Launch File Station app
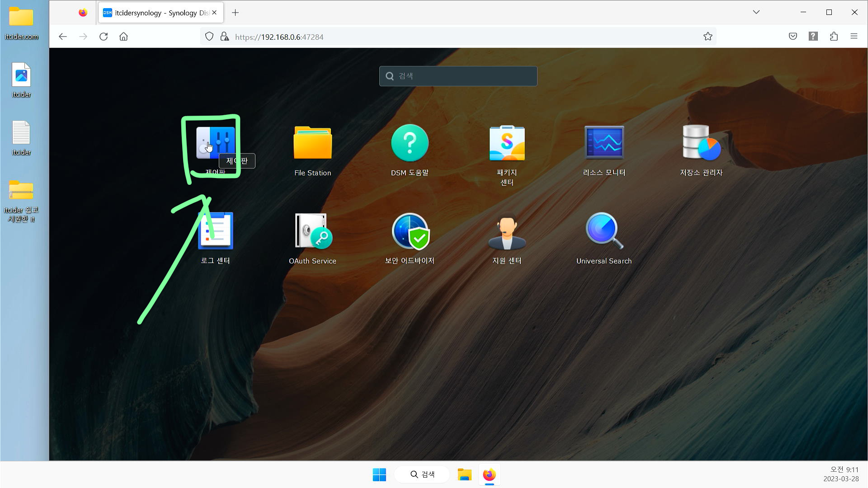The height and width of the screenshot is (488, 868). coord(312,143)
